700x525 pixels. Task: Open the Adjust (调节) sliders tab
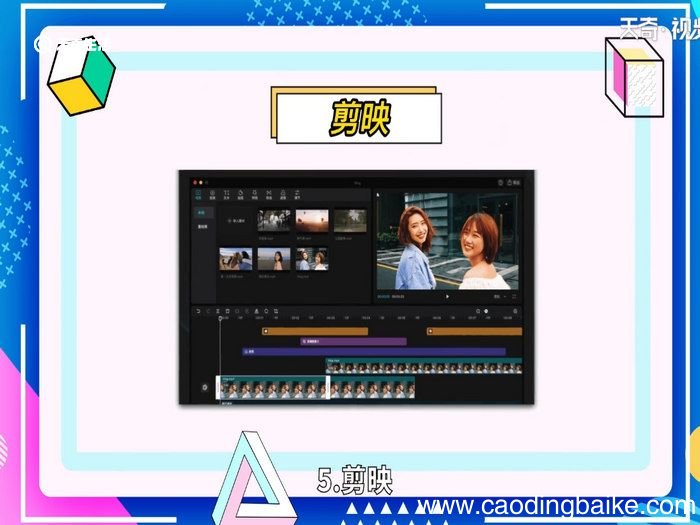pos(297,194)
